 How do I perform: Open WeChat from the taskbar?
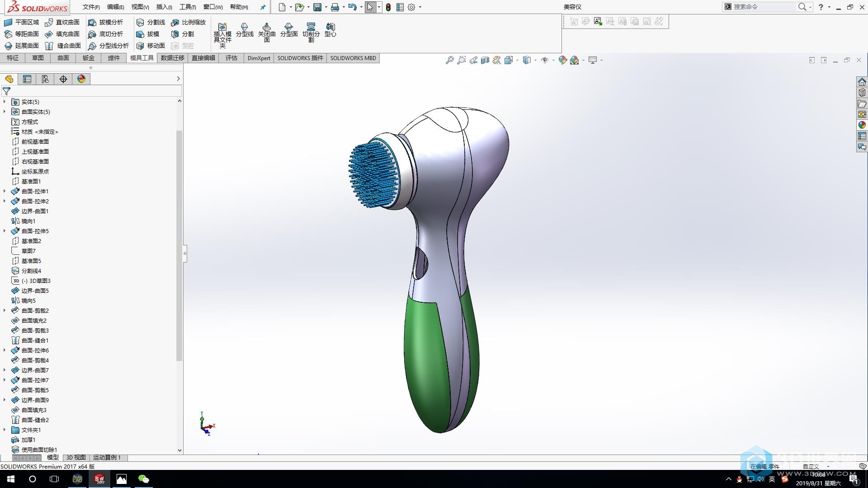(x=143, y=479)
